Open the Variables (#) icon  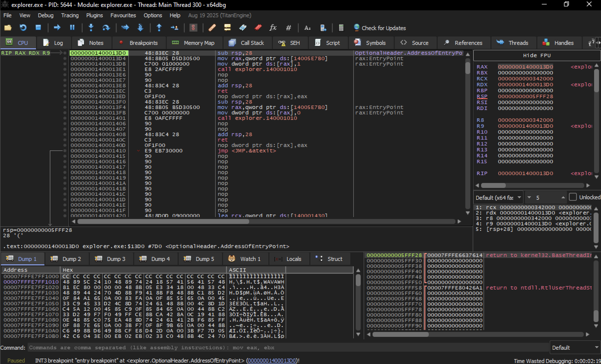coord(288,28)
